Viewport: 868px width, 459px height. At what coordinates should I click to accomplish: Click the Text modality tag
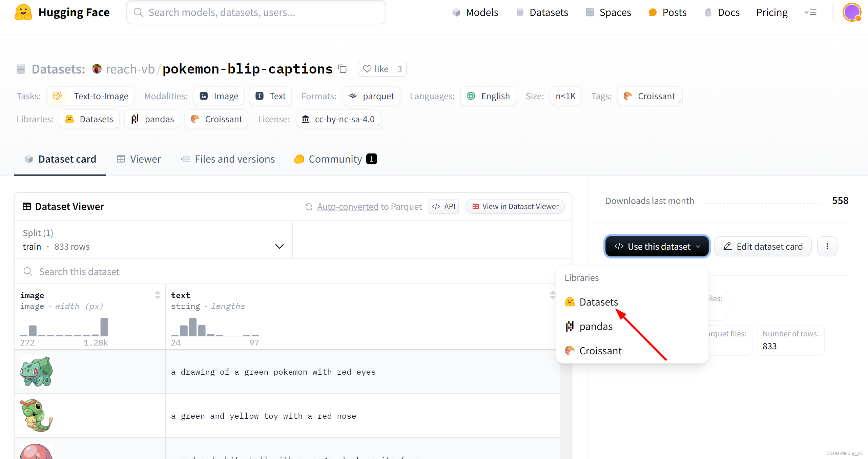[x=270, y=96]
